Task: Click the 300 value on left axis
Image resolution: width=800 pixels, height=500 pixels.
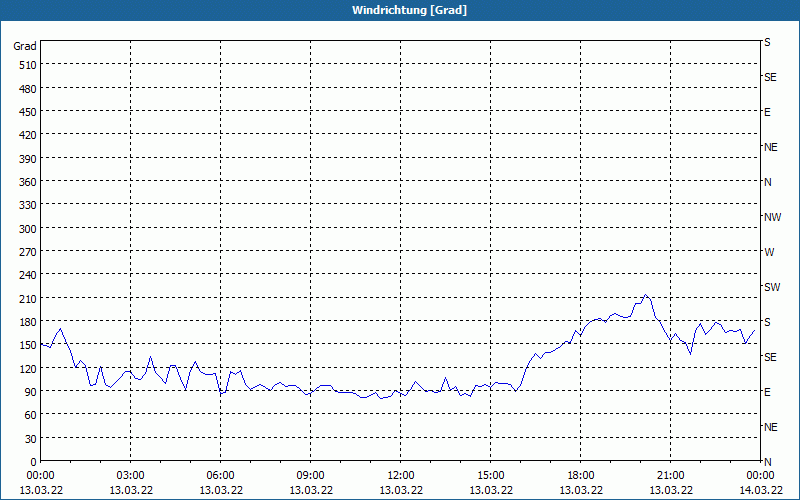Action: pos(28,229)
